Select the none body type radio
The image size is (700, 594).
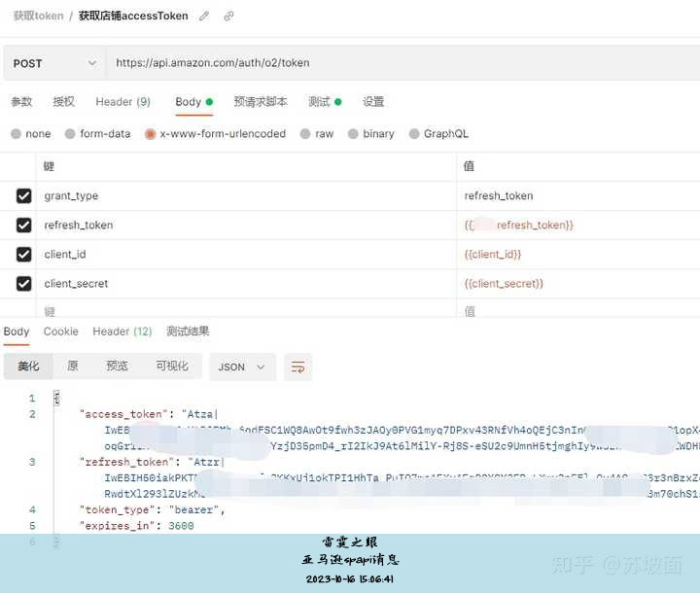[17, 134]
